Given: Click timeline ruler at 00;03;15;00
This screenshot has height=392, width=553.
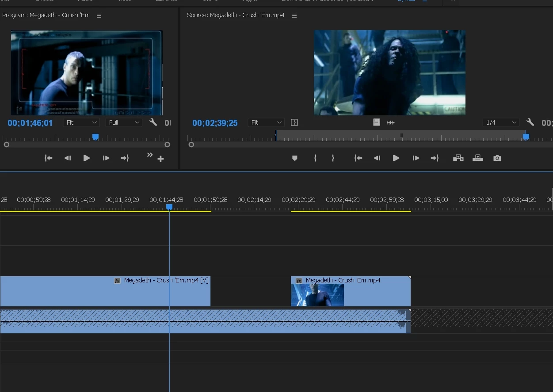Looking at the screenshot, I should [x=431, y=200].
